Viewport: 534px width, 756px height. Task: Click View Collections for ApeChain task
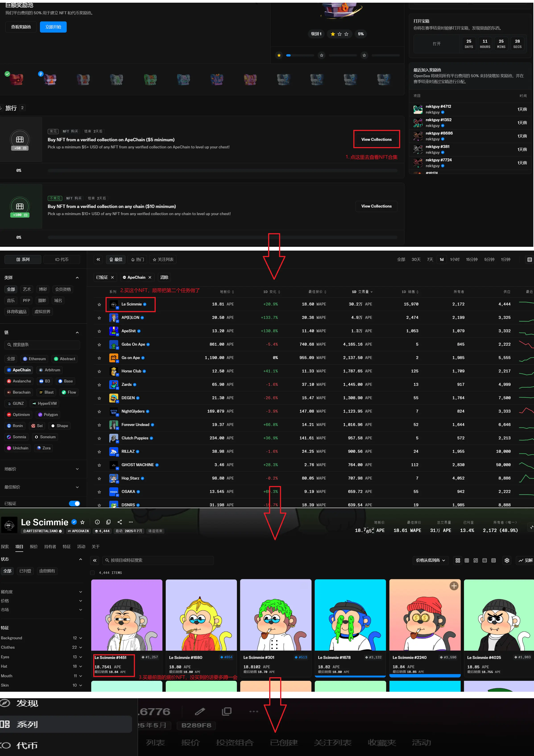click(x=377, y=139)
